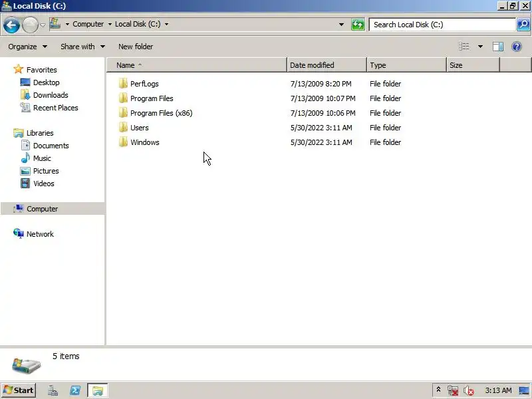Click the 7/13/2009 10:07 PM date cell
This screenshot has height=399, width=532.
(x=323, y=98)
